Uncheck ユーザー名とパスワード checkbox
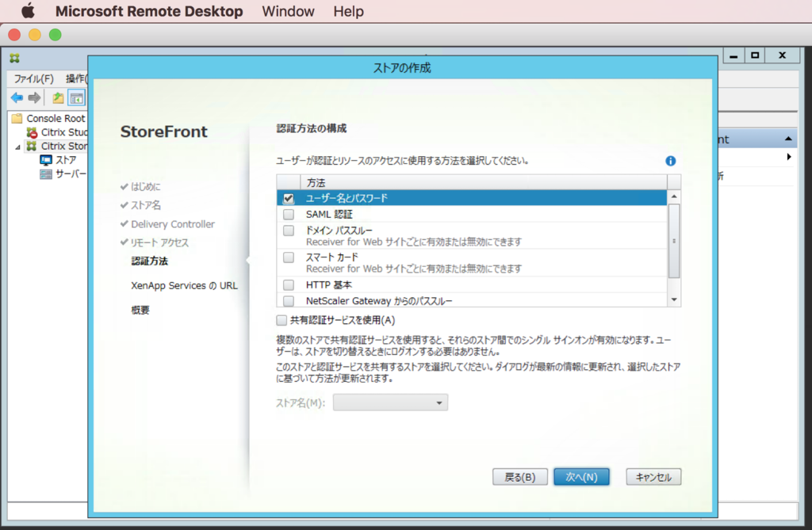Image resolution: width=812 pixels, height=530 pixels. coord(289,198)
